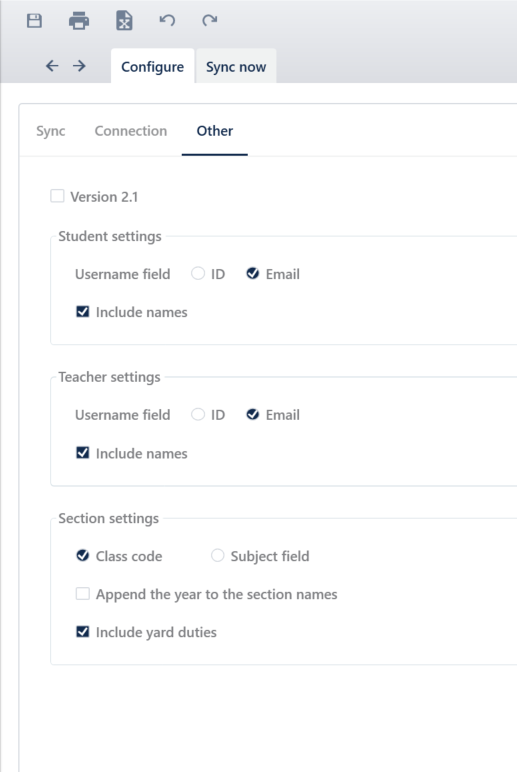
Task: Open the Sync now tab
Action: 236,66
